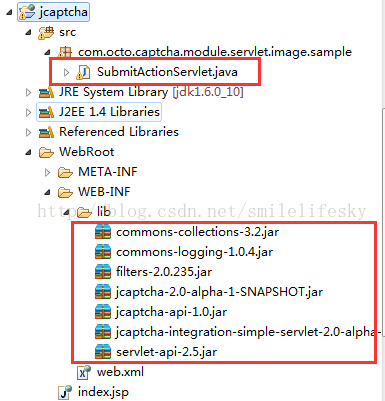Select filters-2.0.235.jar file name
Image resolution: width=385 pixels, height=401 pixels.
(x=164, y=272)
